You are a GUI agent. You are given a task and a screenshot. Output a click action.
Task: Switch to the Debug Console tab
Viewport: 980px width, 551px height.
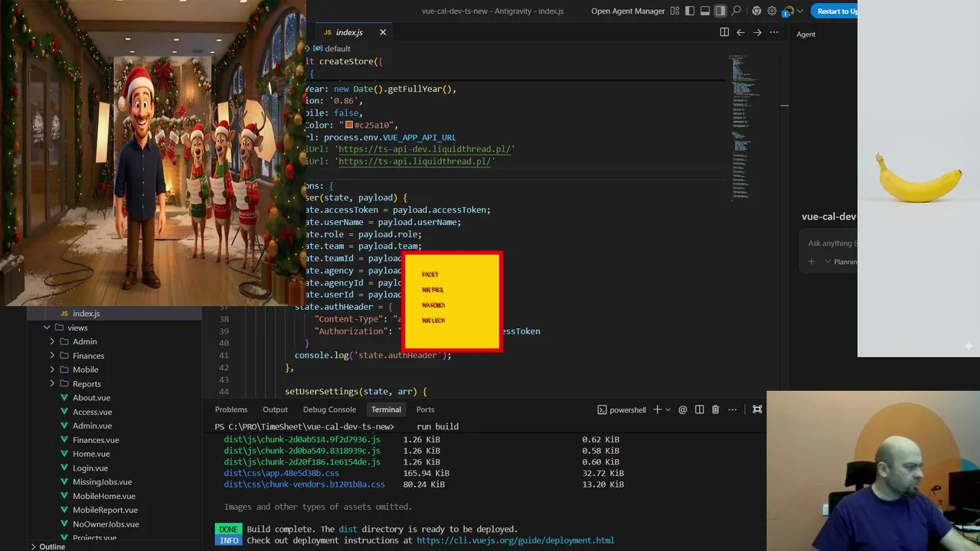329,409
